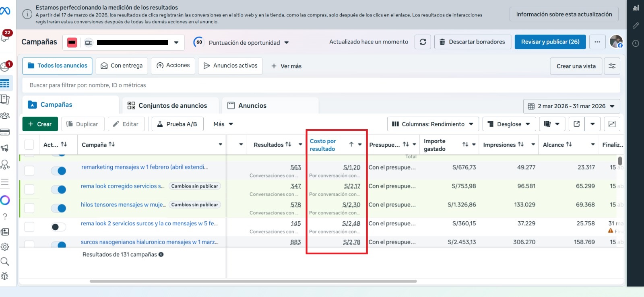Click Descartar borradores button
The height and width of the screenshot is (297, 644).
(x=473, y=42)
